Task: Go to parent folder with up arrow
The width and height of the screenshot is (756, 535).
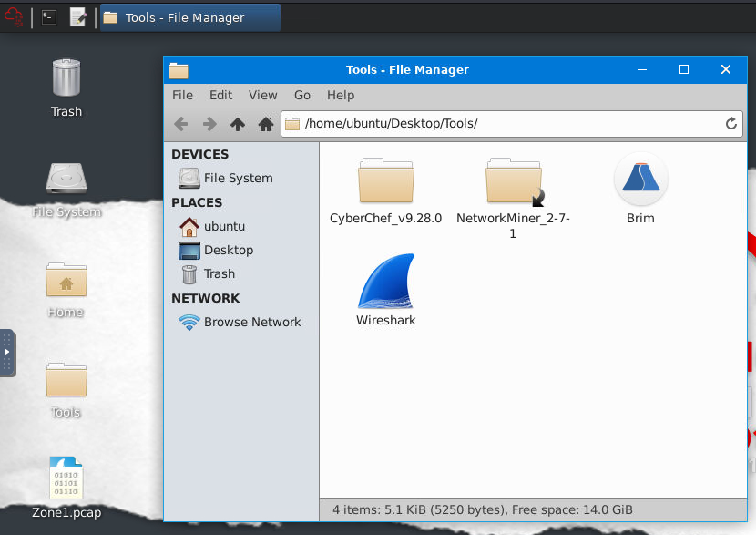Action: (237, 124)
